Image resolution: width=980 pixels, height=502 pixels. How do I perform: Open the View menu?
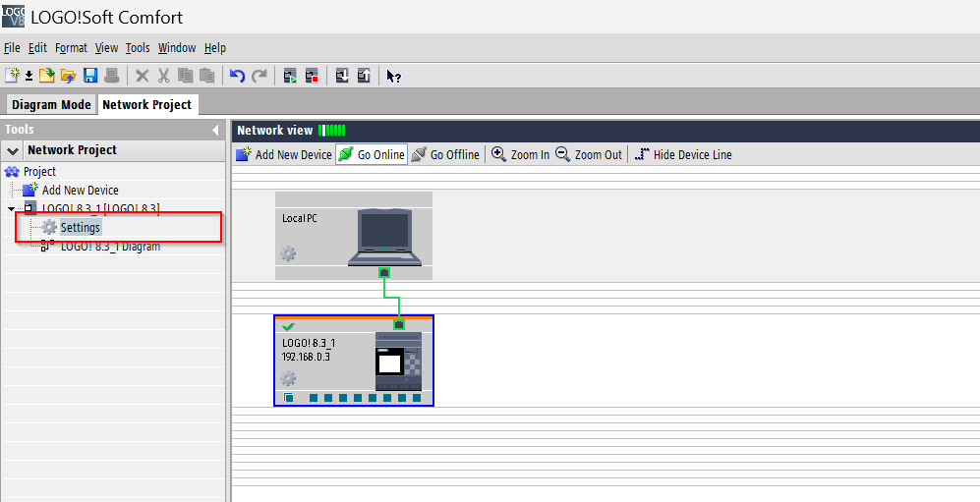point(106,47)
